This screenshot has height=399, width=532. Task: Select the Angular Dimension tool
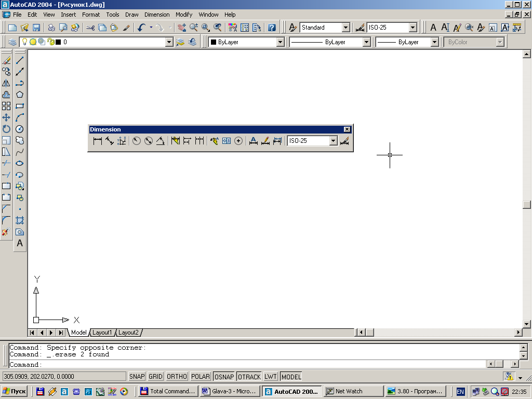[x=160, y=141]
